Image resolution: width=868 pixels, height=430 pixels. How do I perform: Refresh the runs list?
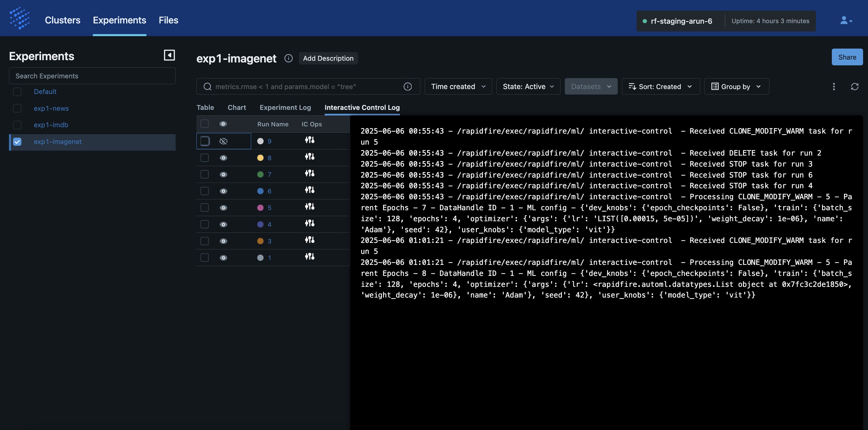pos(854,86)
